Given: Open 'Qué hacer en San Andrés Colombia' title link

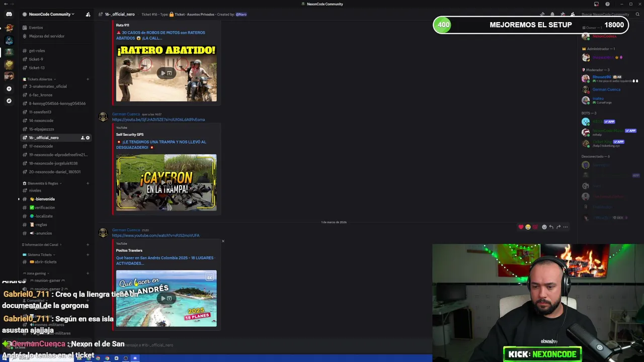Looking at the screenshot, I should tap(166, 260).
